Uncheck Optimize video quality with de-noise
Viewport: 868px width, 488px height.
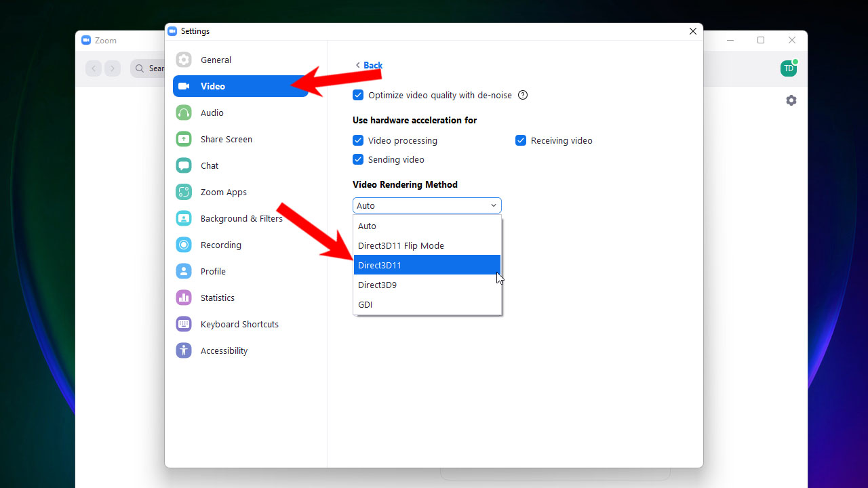pos(357,95)
